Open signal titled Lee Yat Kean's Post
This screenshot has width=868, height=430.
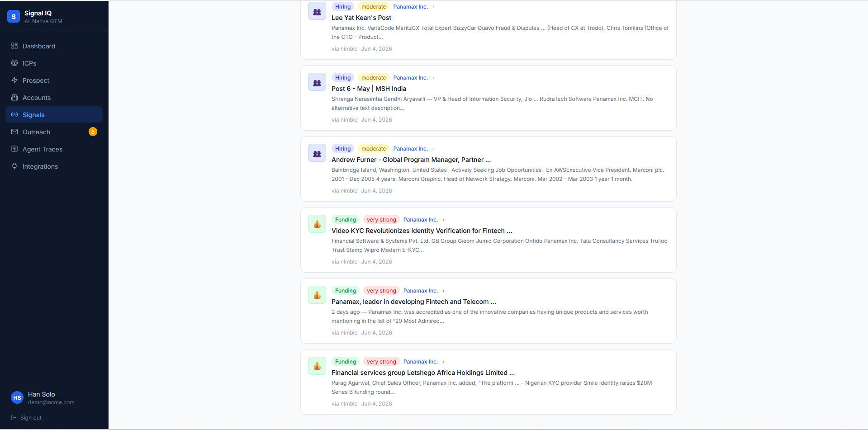pyautogui.click(x=361, y=18)
